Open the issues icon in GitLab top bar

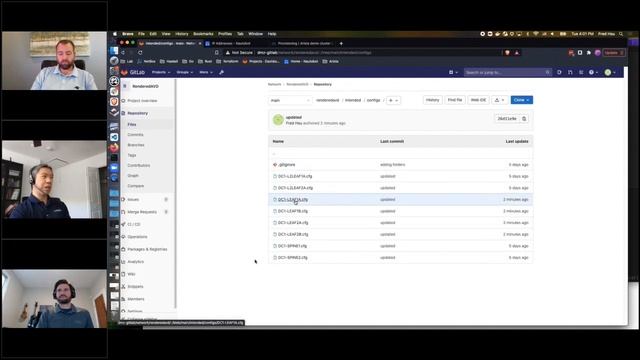click(x=559, y=72)
